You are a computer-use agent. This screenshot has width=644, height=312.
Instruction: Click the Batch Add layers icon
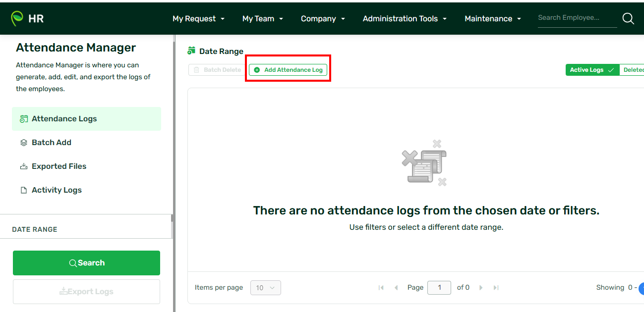coord(24,143)
